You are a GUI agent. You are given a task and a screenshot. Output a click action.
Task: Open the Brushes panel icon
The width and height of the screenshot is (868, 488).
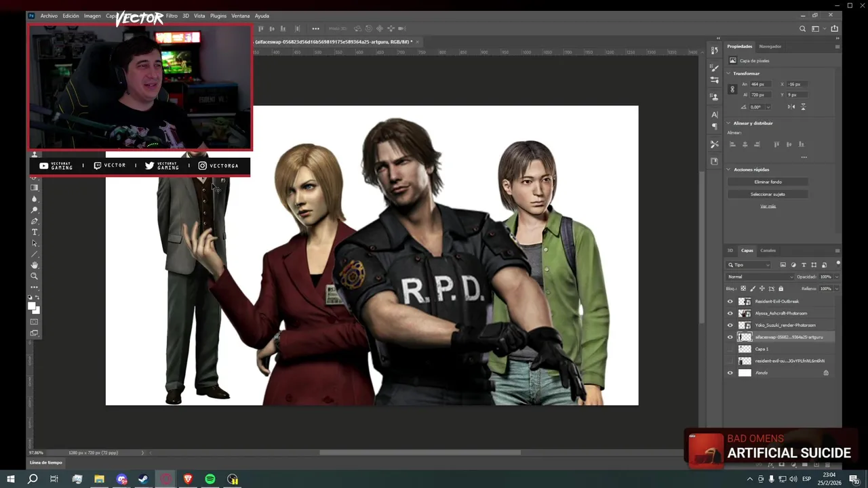pos(714,68)
